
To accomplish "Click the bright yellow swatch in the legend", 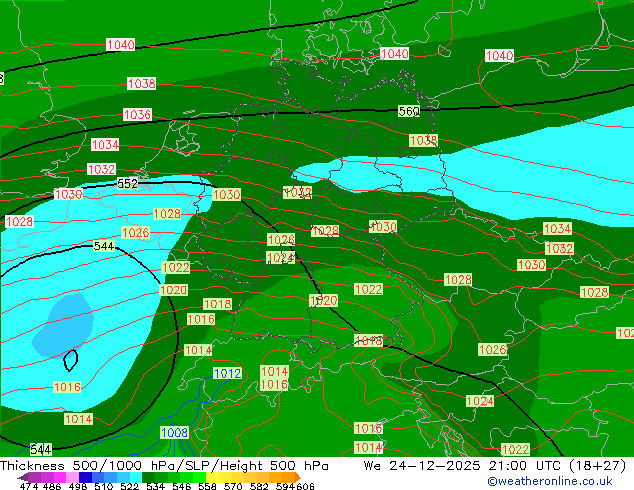I will pyautogui.click(x=212, y=477).
